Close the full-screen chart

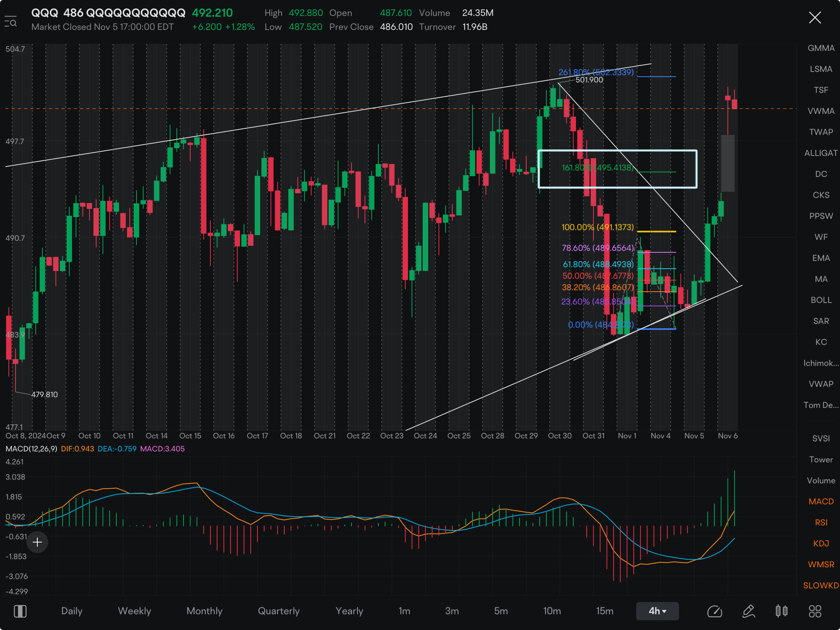point(815,17)
